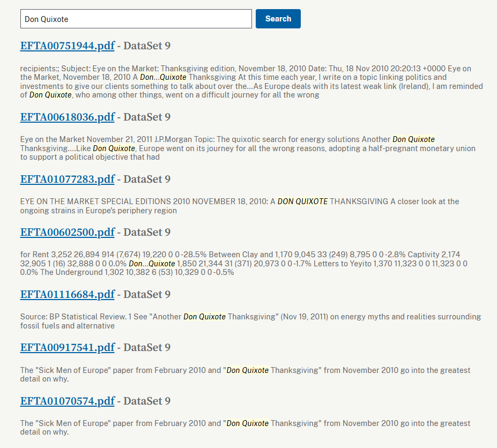Click the search input containing Don Quixote
The image size is (497, 448).
136,19
